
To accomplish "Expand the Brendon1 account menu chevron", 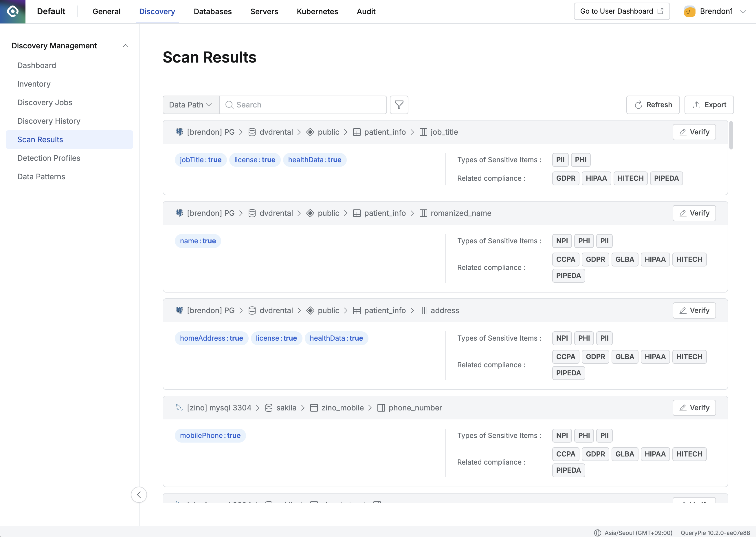I will coord(744,12).
